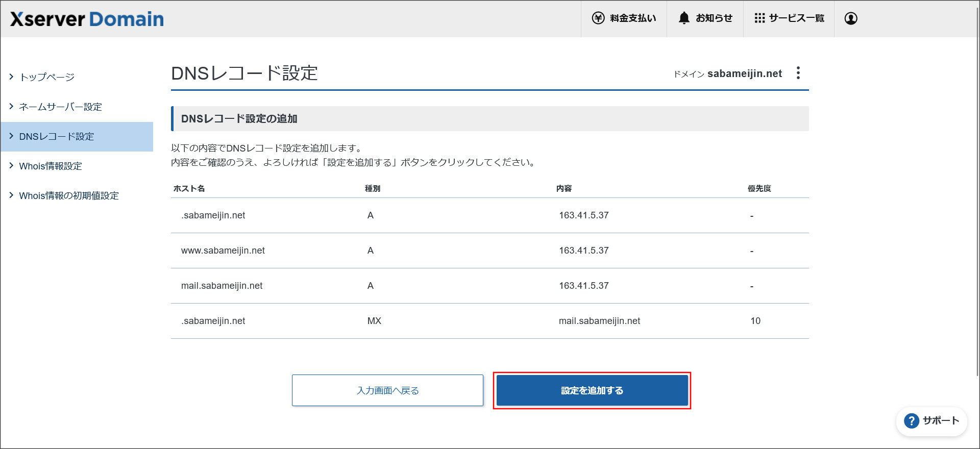Open the user account icon

click(850, 18)
